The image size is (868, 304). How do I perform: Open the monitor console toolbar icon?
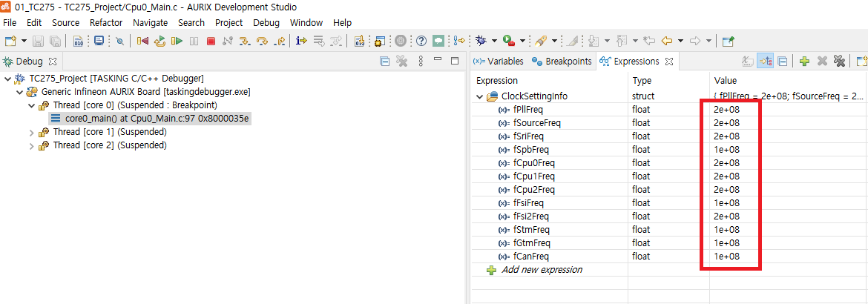(99, 41)
